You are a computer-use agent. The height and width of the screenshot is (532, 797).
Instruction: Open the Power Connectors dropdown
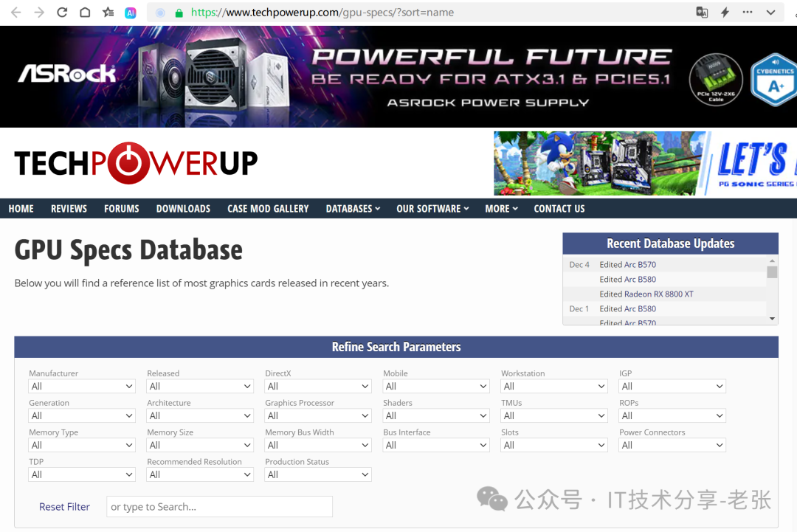(672, 445)
